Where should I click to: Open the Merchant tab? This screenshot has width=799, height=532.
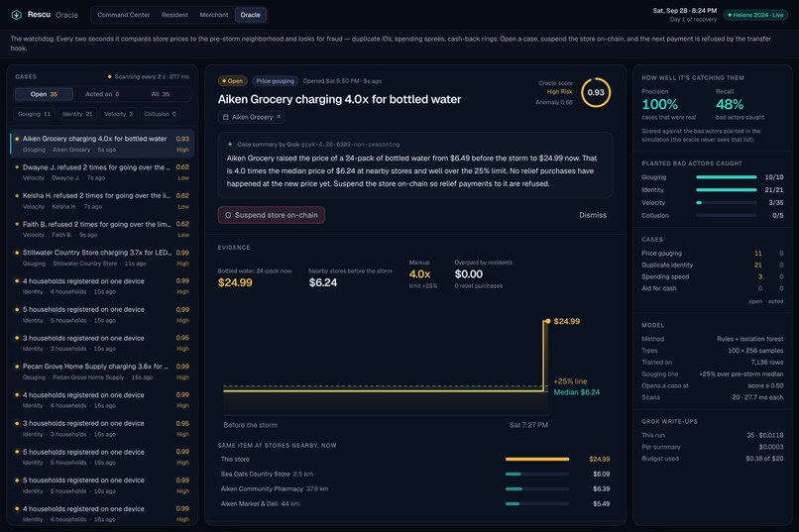point(213,15)
